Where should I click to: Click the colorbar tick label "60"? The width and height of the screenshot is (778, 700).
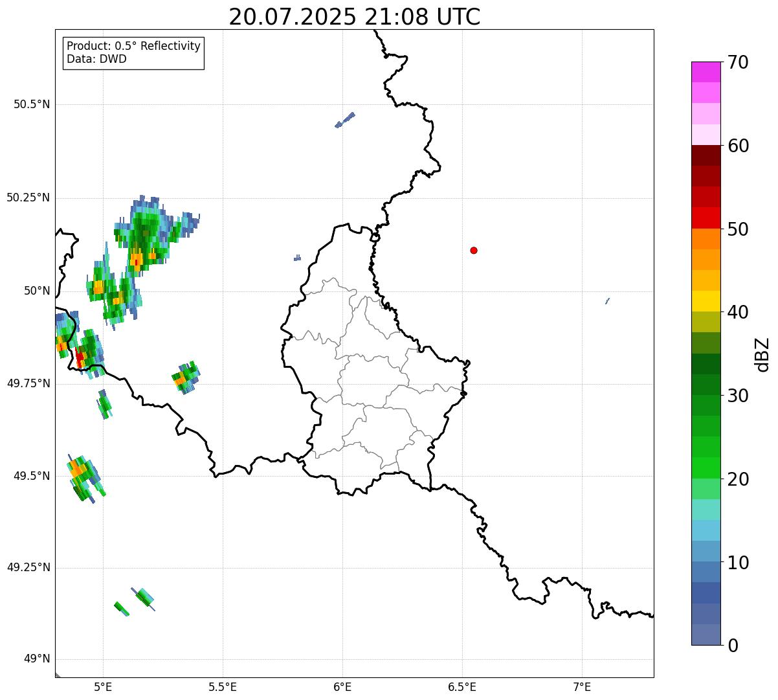pos(739,146)
